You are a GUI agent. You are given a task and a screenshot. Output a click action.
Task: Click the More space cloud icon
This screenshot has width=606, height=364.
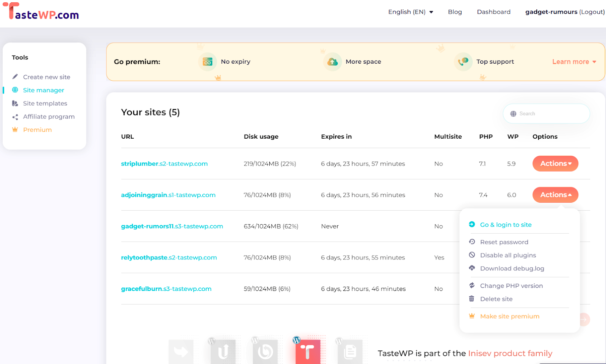click(333, 62)
